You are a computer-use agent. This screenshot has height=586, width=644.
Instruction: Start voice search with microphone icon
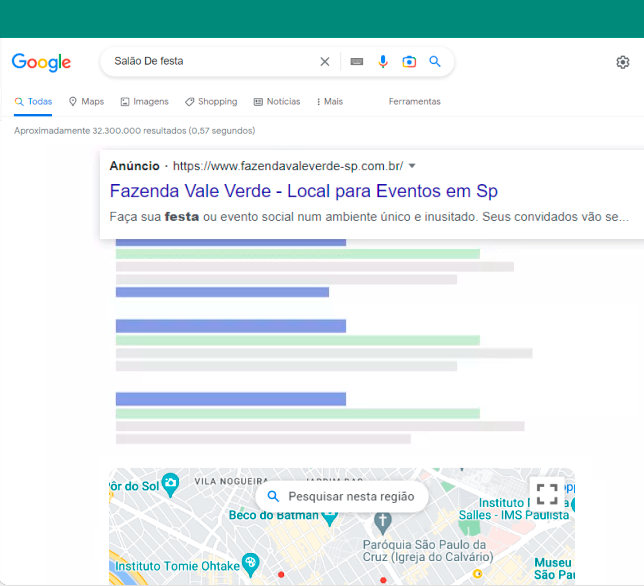click(x=383, y=62)
